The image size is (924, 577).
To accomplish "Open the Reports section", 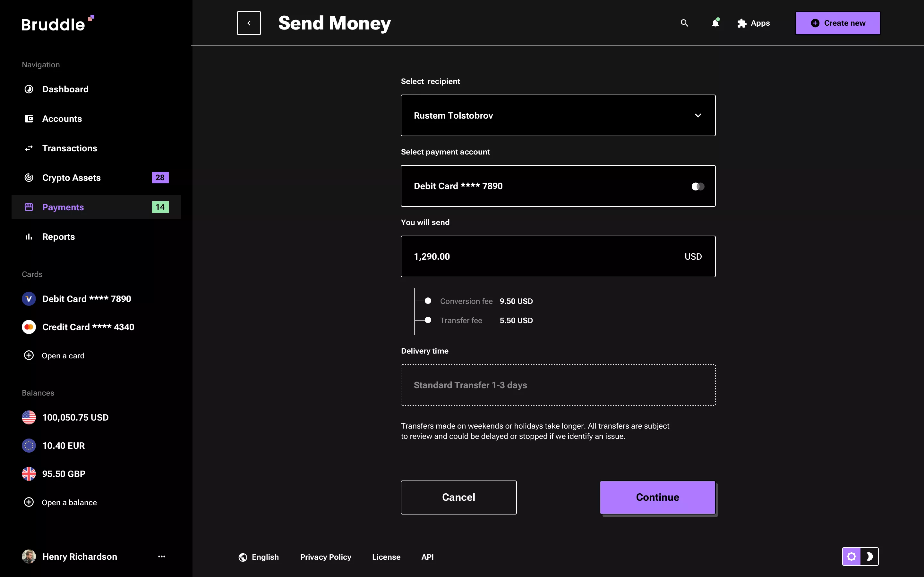I will point(58,237).
